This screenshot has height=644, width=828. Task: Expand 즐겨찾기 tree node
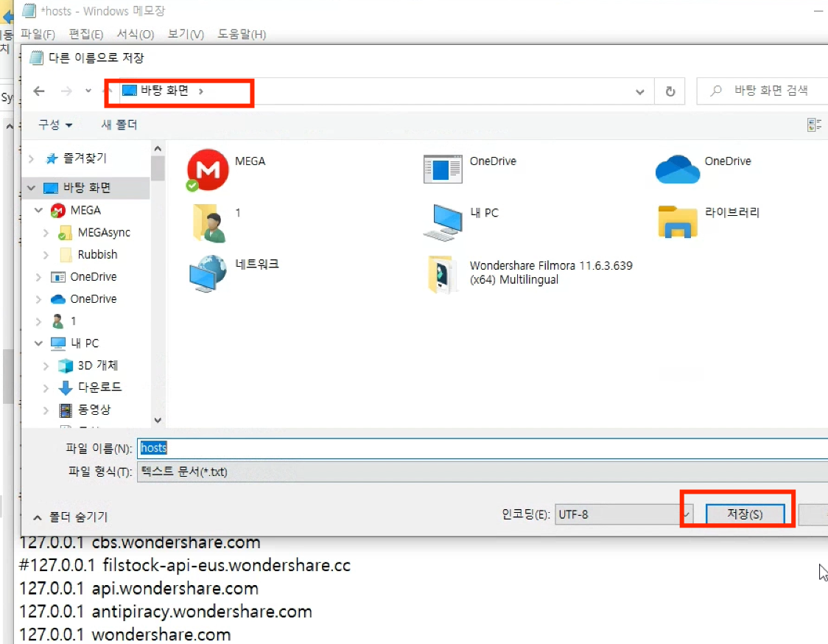click(31, 158)
